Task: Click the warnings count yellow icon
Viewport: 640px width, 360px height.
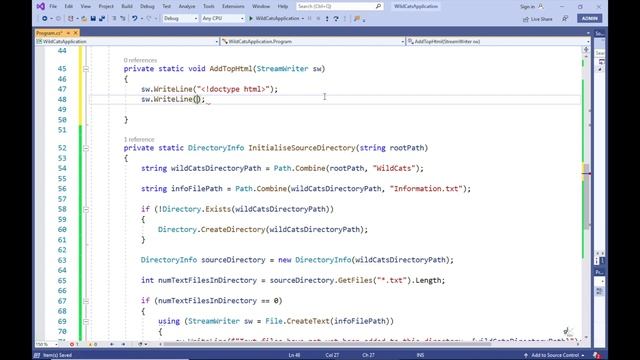Action: pos(91,344)
